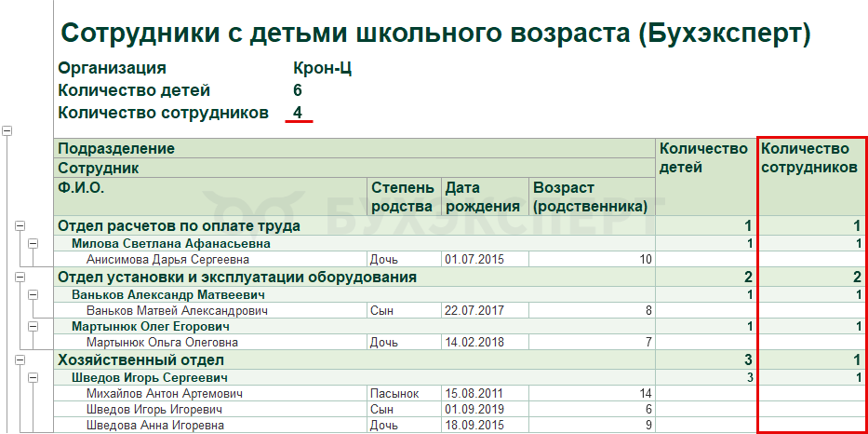The height and width of the screenshot is (434, 868).
Task: Select child Мартынюк Ольга Олеговна
Action: pos(210,342)
